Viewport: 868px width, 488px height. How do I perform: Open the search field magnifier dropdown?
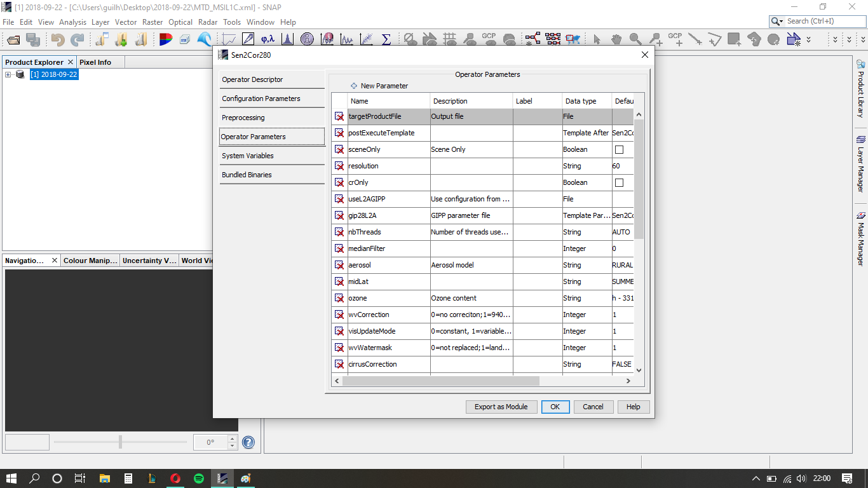778,21
